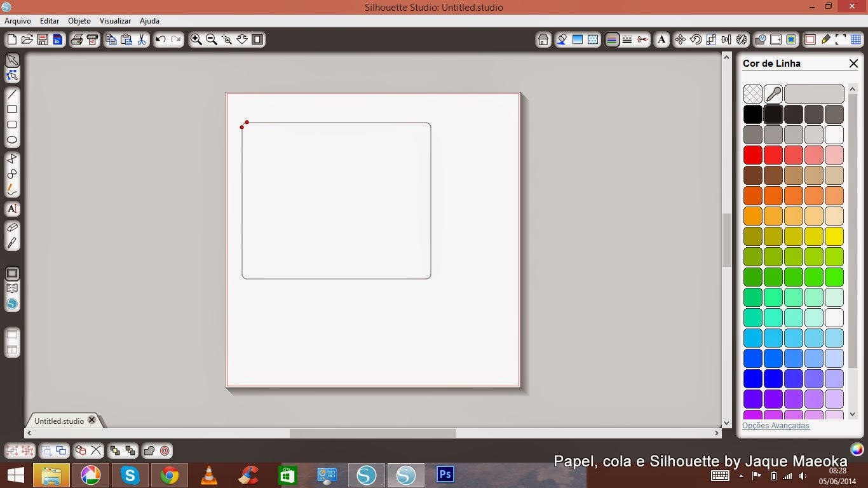Open the Windows Start button
This screenshot has width=868, height=488.
(15, 475)
